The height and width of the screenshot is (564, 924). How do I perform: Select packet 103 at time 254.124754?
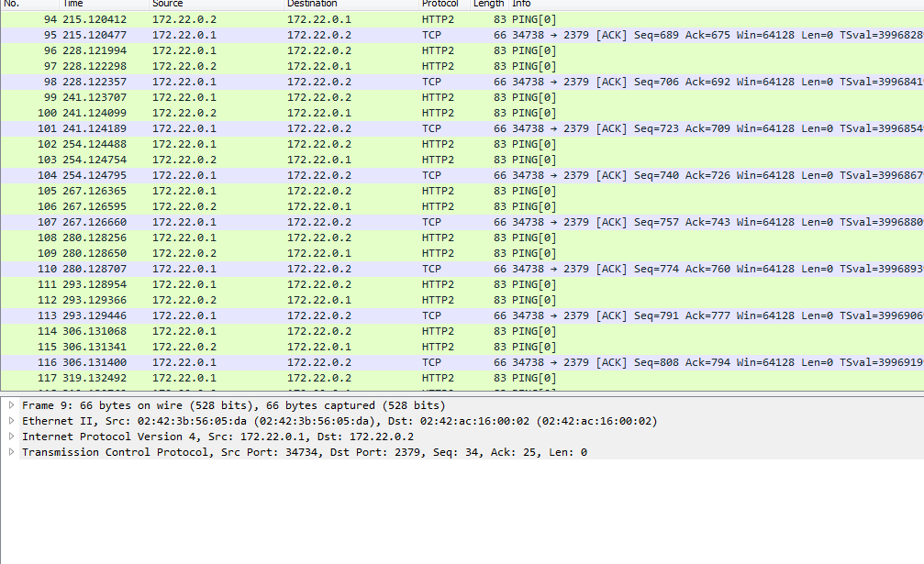[462, 160]
